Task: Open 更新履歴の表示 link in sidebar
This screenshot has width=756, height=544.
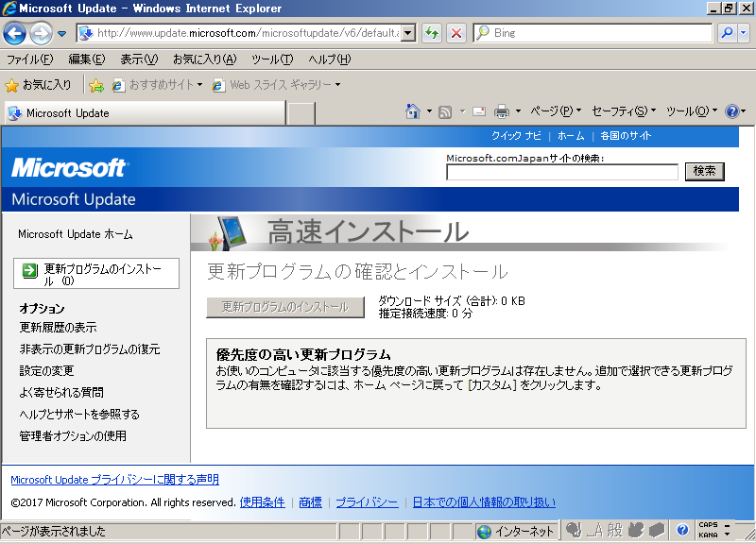Action: click(58, 328)
